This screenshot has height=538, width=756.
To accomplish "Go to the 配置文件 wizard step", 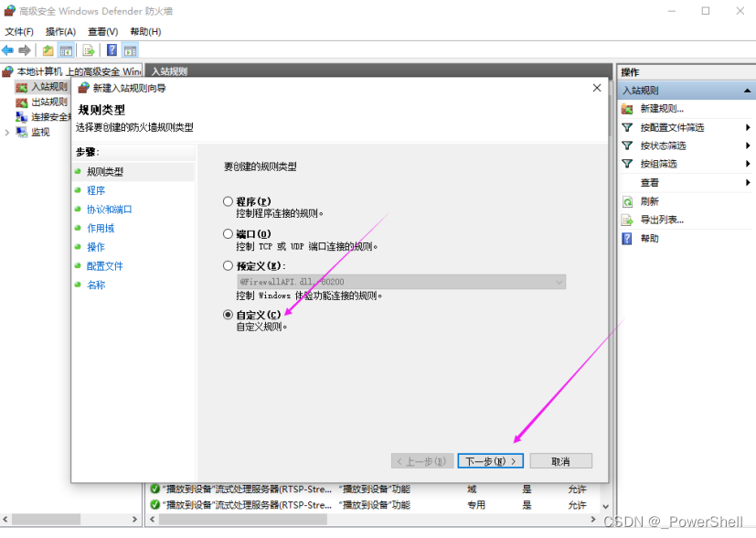I will pos(105,266).
